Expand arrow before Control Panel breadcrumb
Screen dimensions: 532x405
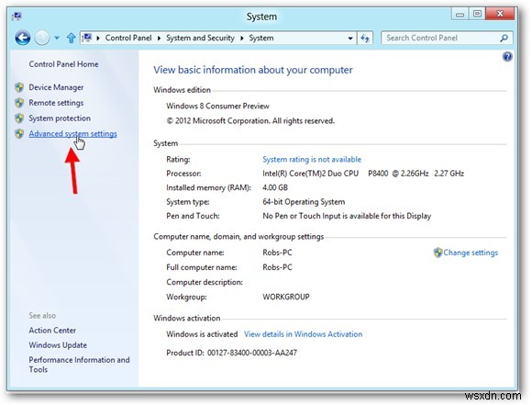(x=98, y=38)
